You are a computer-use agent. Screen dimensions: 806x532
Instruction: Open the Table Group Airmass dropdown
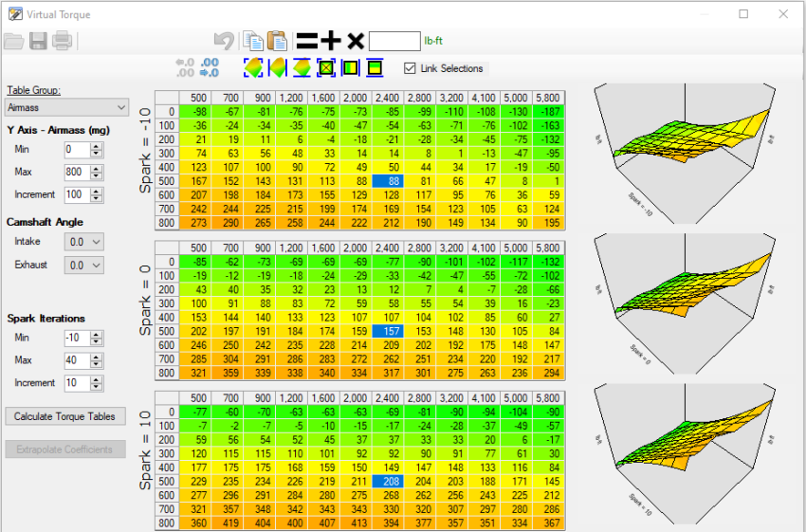pos(66,108)
